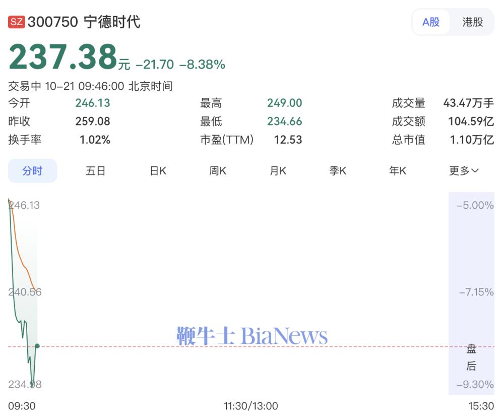Click the 盘后 after-hours panel
504x420 pixels.
click(471, 293)
